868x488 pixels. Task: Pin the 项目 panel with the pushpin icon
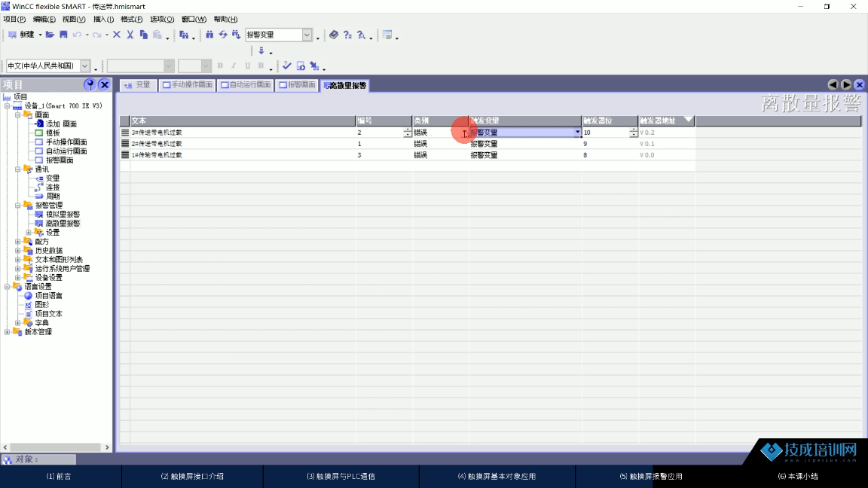tap(90, 84)
